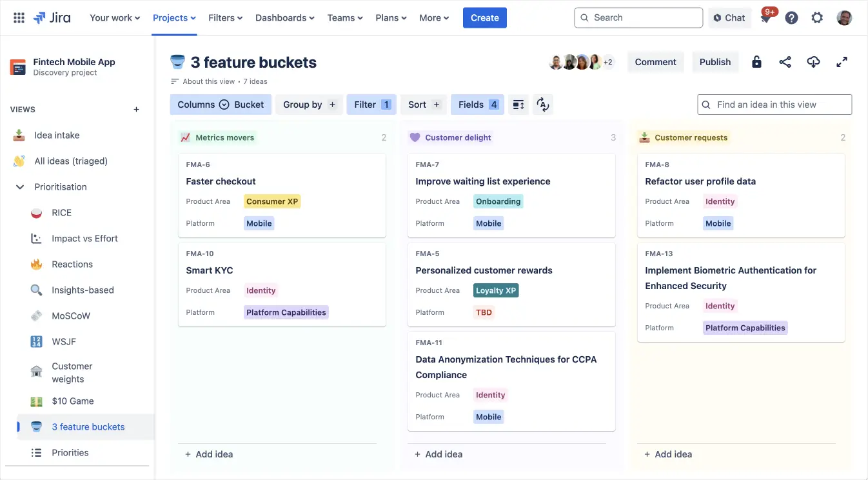Expand About this view description
Viewport: 868px width, 480px height.
point(202,81)
